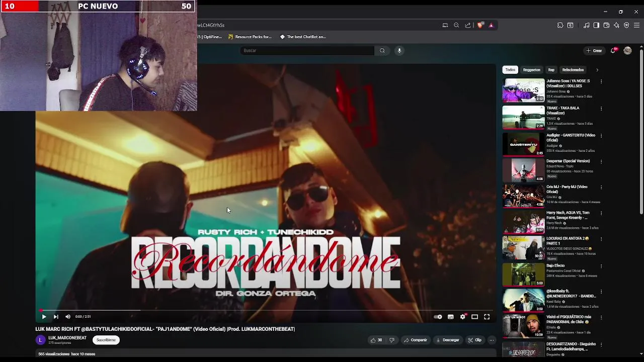The width and height of the screenshot is (644, 362).
Task: Open options for Despertar (Special Version) video
Action: (601, 162)
